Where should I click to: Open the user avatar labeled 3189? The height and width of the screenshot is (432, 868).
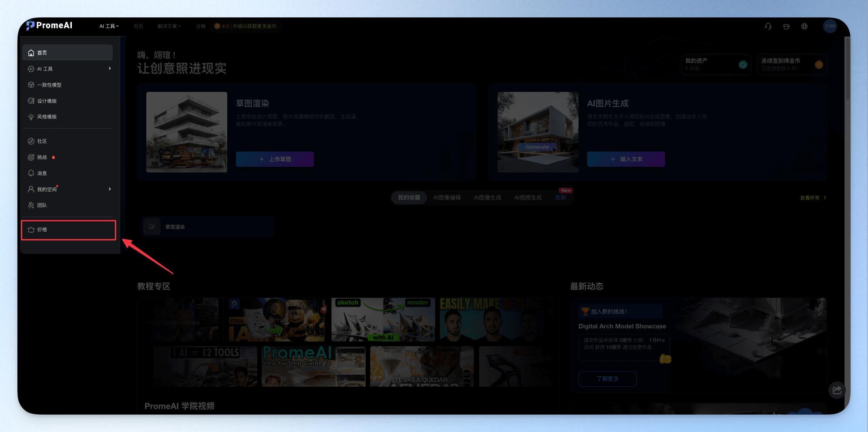(830, 26)
